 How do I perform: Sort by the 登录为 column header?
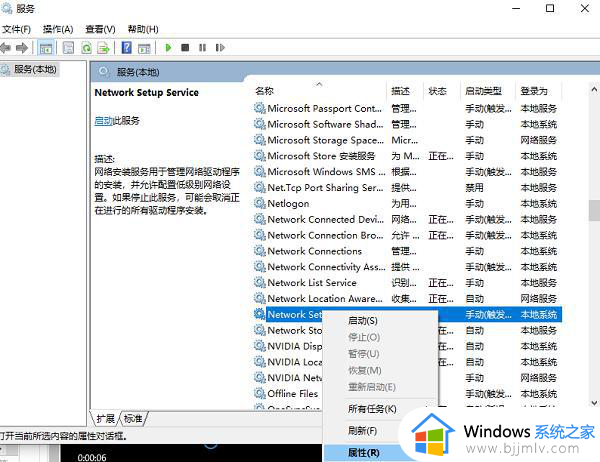534,91
